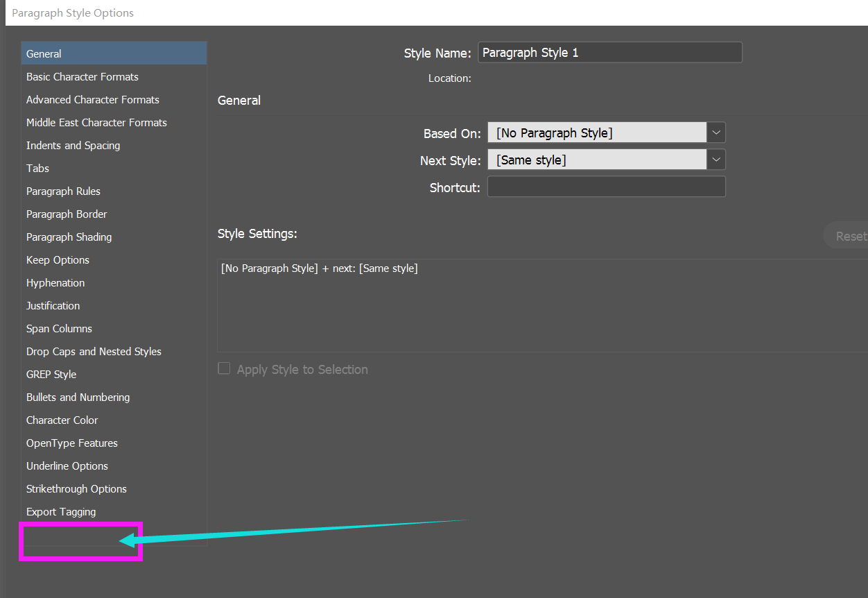868x598 pixels.
Task: Select the Advanced Character Formats category
Action: tap(92, 99)
